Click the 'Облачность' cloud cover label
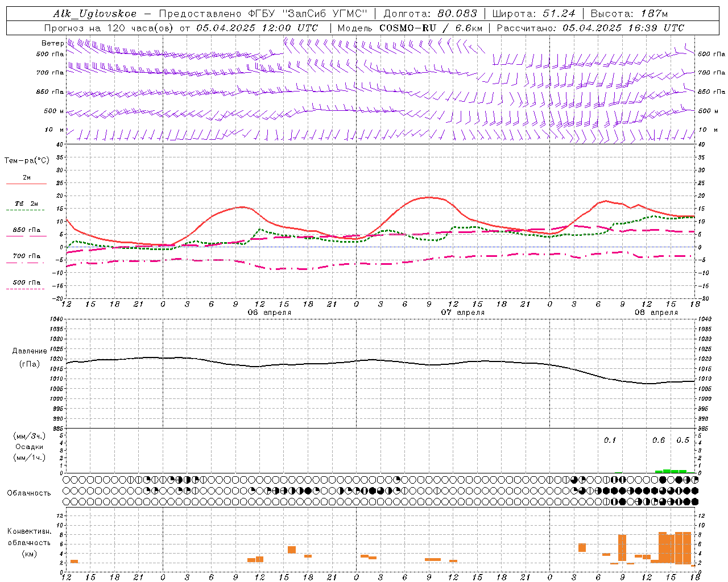Image resolution: width=728 pixels, height=582 pixels. click(29, 493)
